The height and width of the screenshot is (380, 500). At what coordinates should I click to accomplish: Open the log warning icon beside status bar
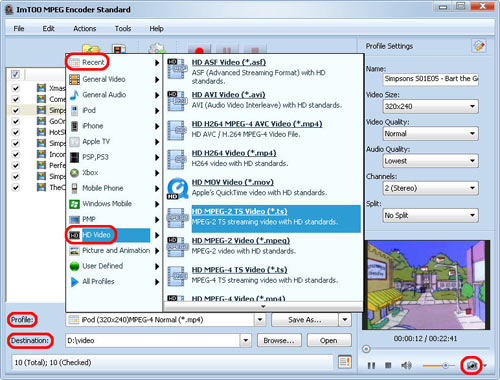(345, 362)
